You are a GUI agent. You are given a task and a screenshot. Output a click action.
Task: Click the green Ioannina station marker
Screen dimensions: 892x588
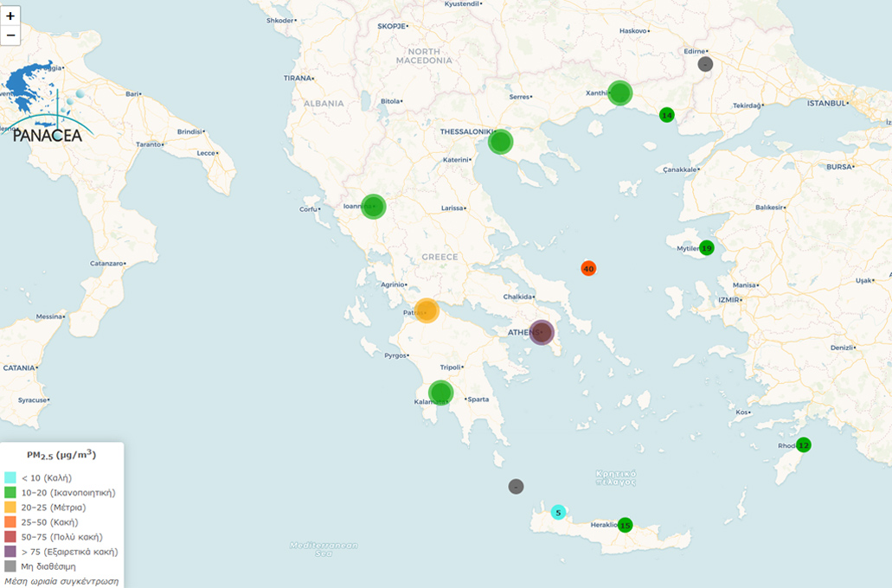pyautogui.click(x=373, y=207)
